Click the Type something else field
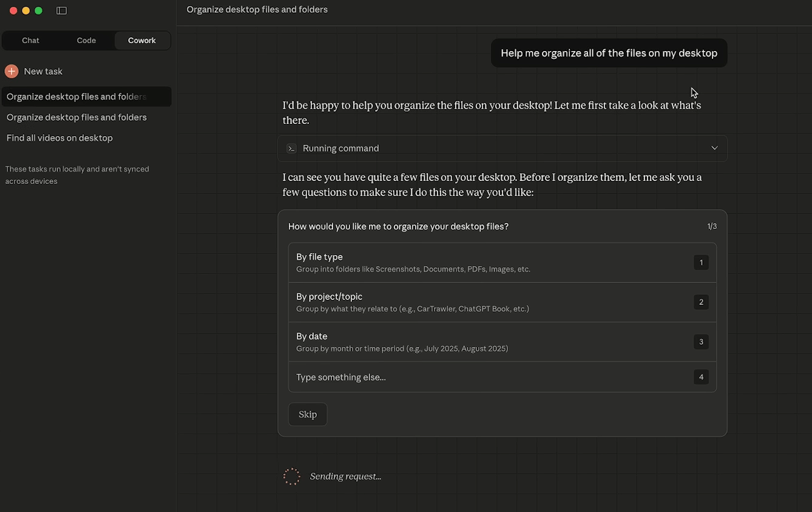This screenshot has height=512, width=812. (413, 377)
